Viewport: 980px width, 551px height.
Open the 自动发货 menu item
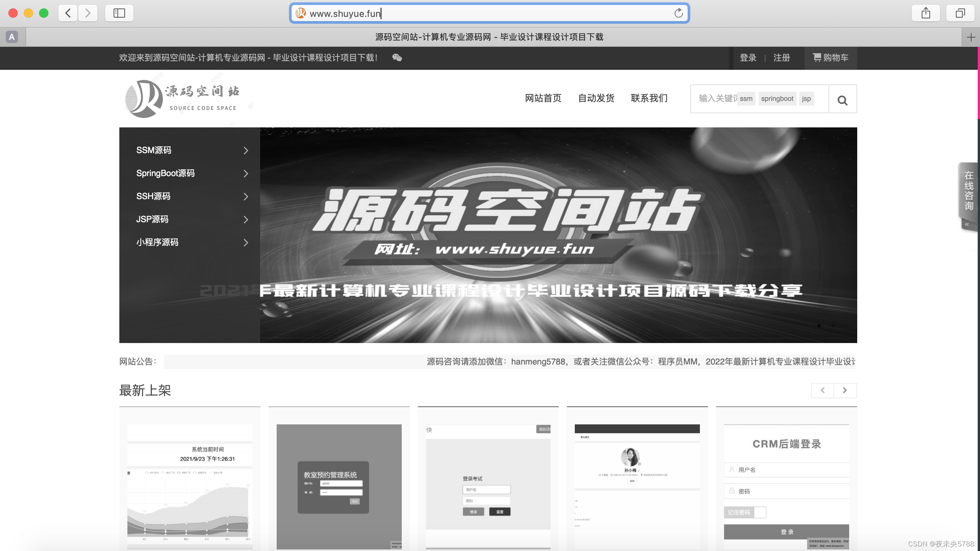pos(596,98)
